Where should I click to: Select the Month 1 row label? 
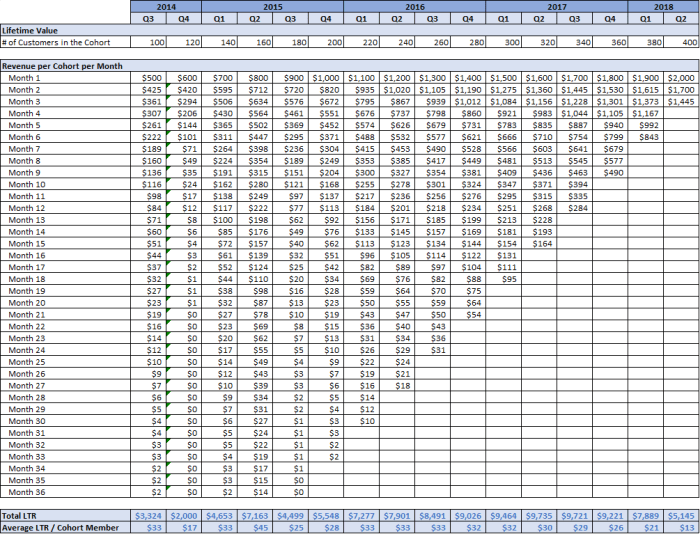(26, 78)
